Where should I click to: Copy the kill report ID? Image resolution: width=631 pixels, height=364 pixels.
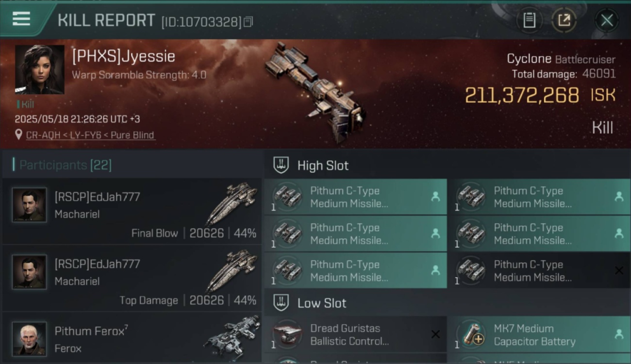tap(248, 22)
